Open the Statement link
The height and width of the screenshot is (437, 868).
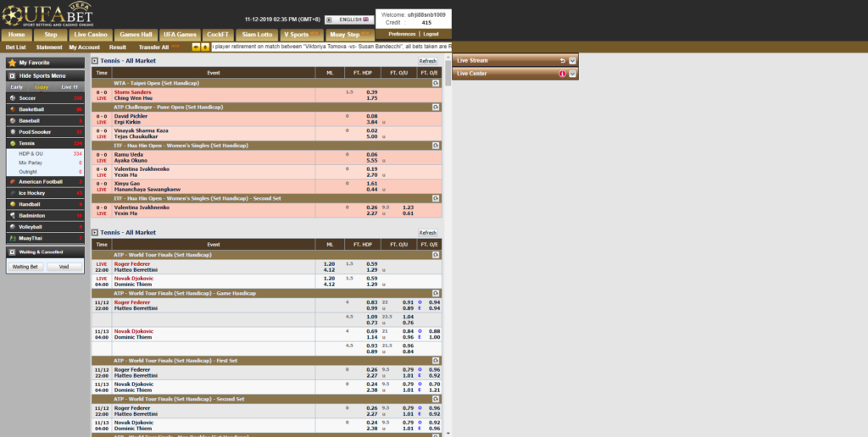[49, 47]
